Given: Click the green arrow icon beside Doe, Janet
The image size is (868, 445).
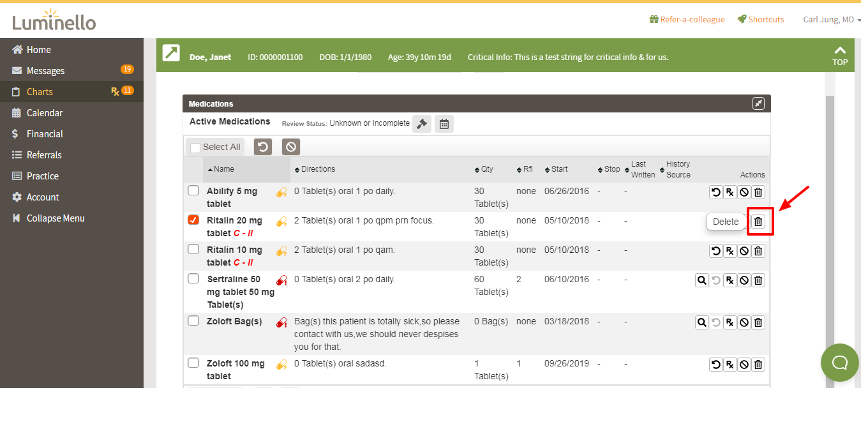Looking at the screenshot, I should pos(171,53).
